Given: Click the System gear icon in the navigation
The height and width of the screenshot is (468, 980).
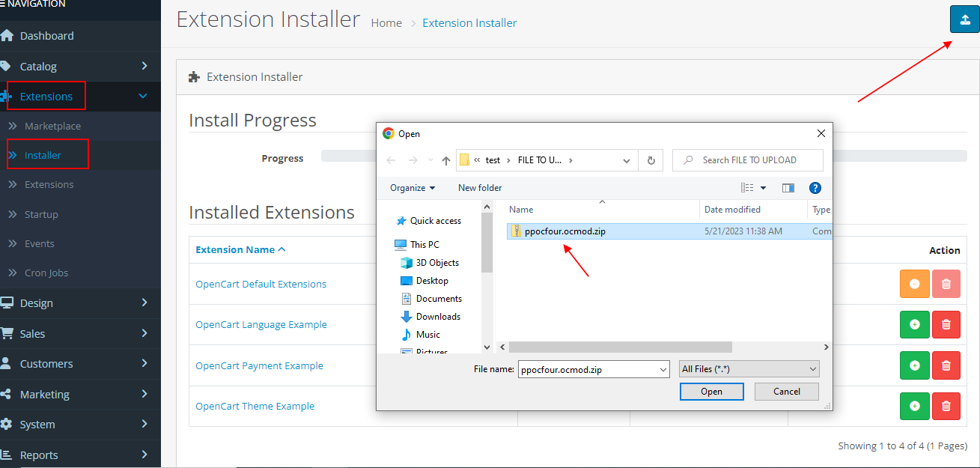Looking at the screenshot, I should point(6,424).
